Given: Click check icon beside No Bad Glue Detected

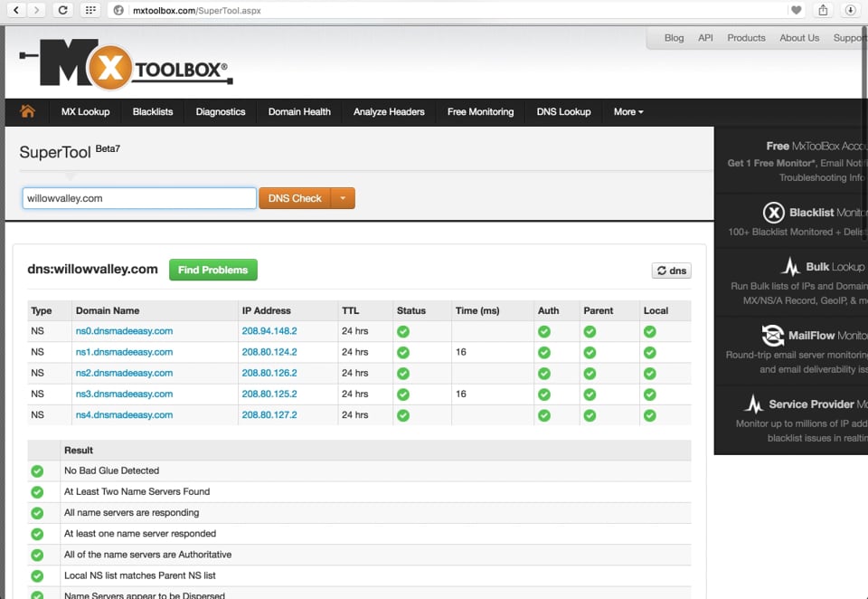Looking at the screenshot, I should coord(37,471).
